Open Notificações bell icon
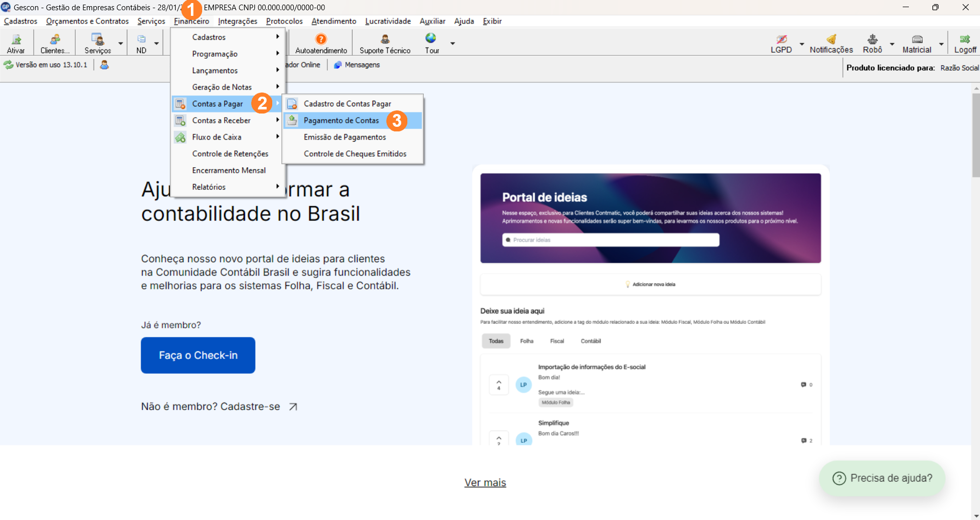 click(x=831, y=39)
